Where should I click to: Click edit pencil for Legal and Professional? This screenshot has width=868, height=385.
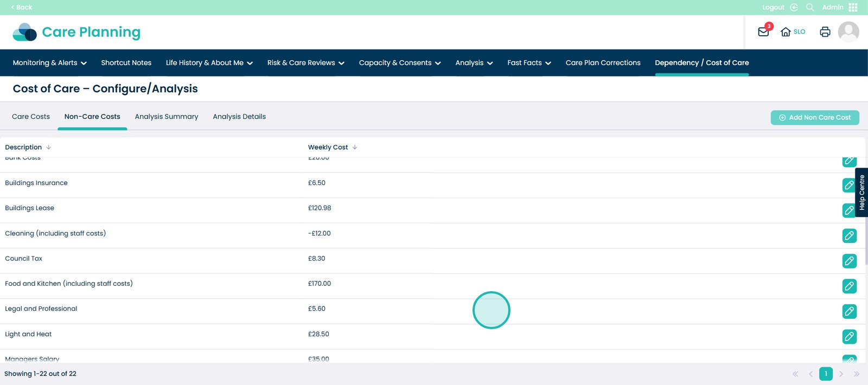[849, 311]
